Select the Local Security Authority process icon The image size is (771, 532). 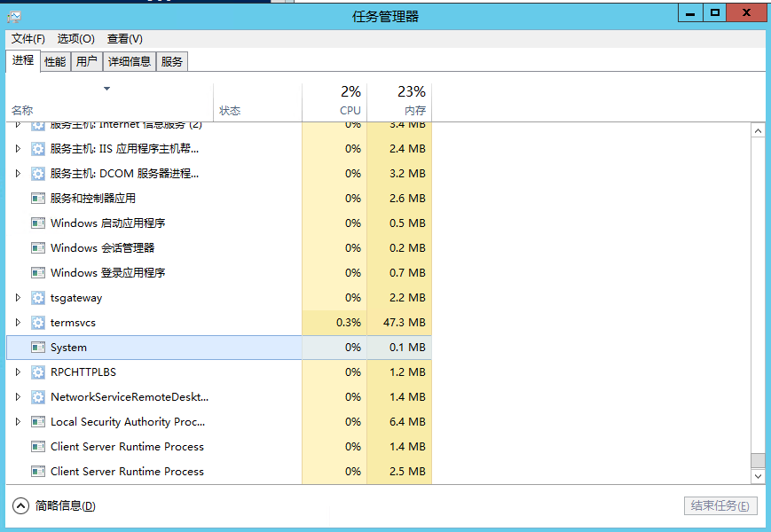click(37, 421)
